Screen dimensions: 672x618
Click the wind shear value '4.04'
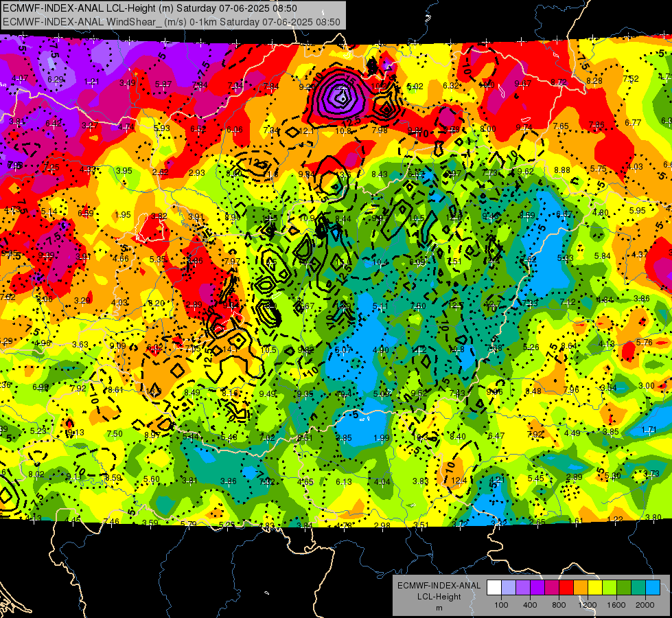coord(382,481)
